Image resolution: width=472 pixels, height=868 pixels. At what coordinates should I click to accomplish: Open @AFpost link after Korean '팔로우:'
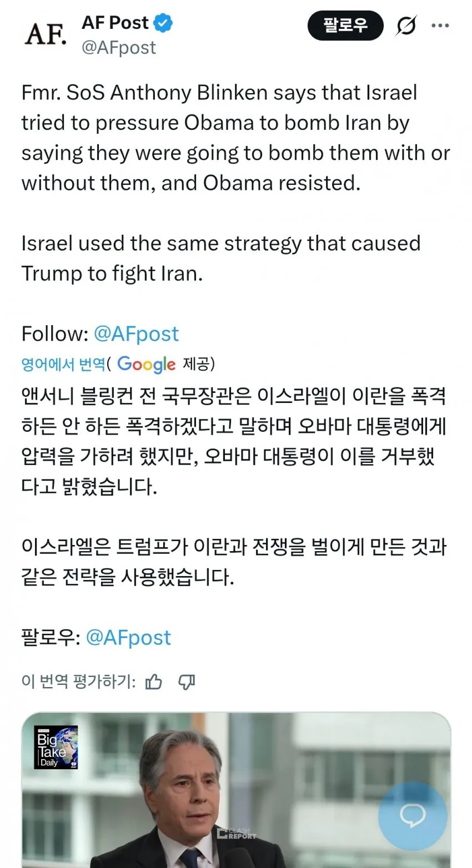128,637
